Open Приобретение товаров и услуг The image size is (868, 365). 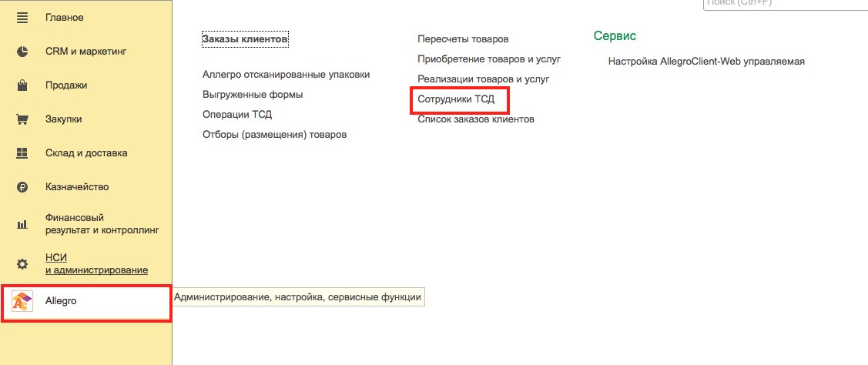[x=489, y=59]
